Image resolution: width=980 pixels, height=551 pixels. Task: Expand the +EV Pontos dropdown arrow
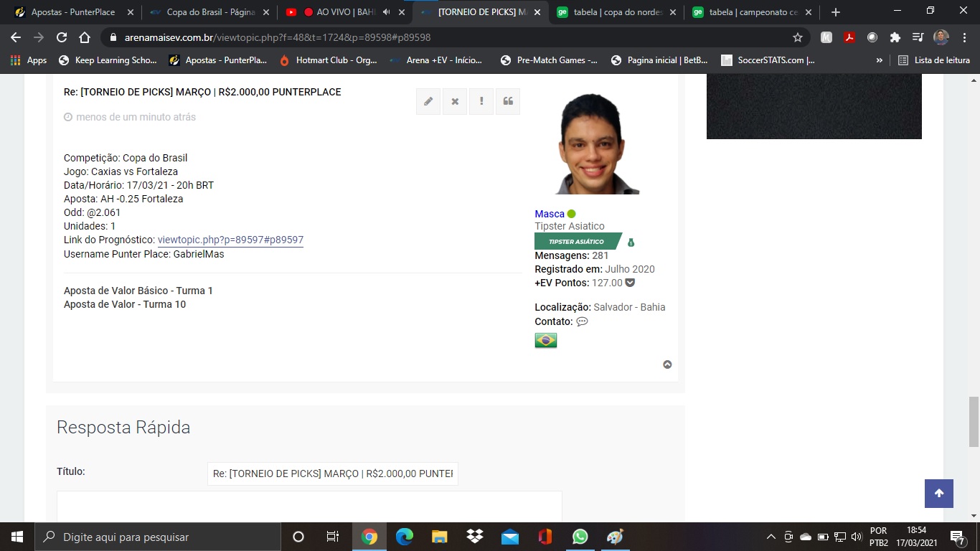click(x=630, y=283)
